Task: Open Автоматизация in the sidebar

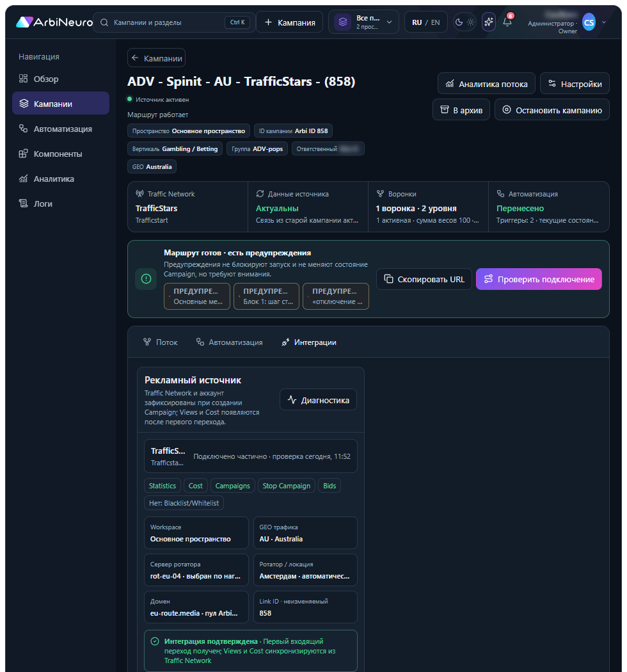Action: pyautogui.click(x=60, y=129)
